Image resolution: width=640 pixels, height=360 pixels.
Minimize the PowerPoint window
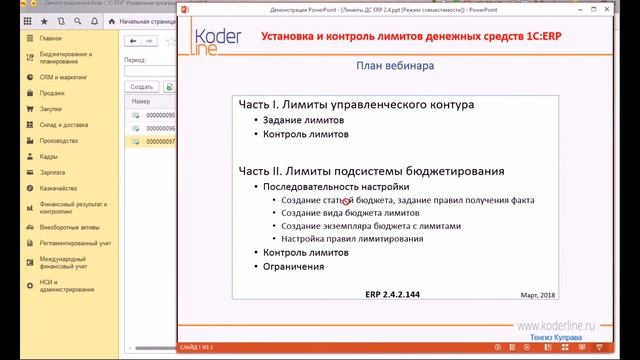pos(580,9)
